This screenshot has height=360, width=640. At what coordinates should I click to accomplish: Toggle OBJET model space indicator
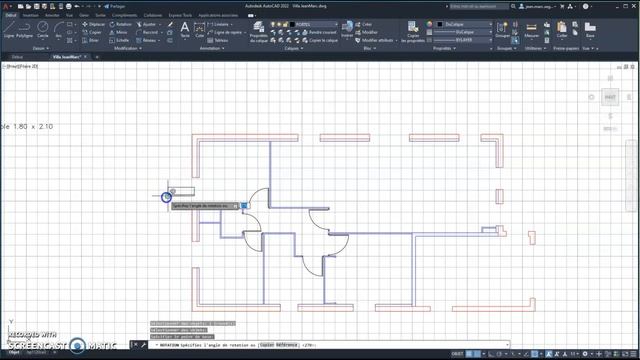458,354
